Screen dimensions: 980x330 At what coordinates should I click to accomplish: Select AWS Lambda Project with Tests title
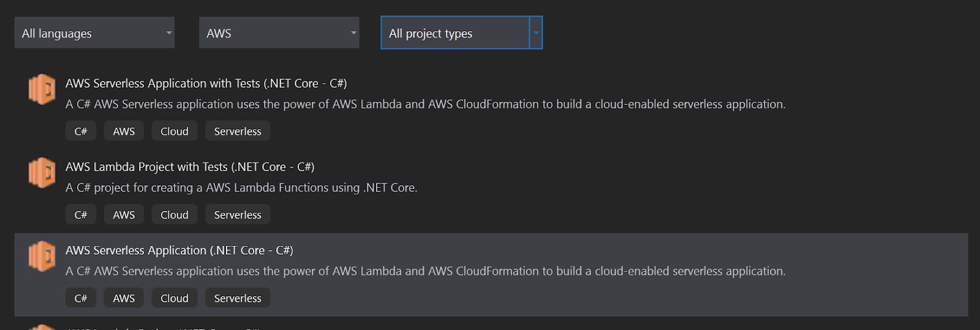[x=190, y=167]
